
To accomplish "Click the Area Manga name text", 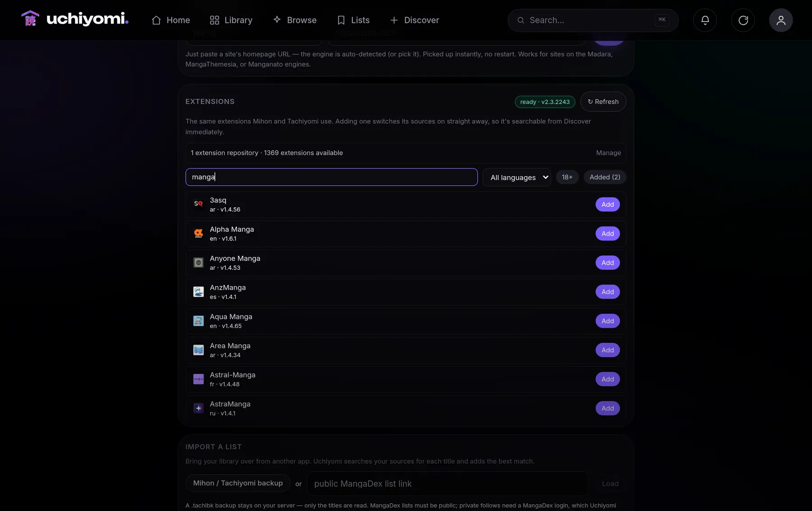I will click(x=230, y=346).
